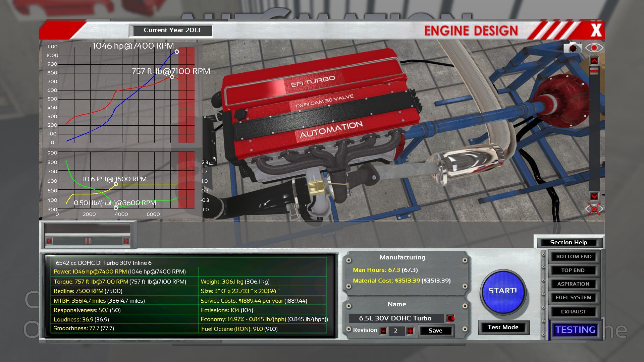Toggle the red eye visibility icon

coord(594,48)
